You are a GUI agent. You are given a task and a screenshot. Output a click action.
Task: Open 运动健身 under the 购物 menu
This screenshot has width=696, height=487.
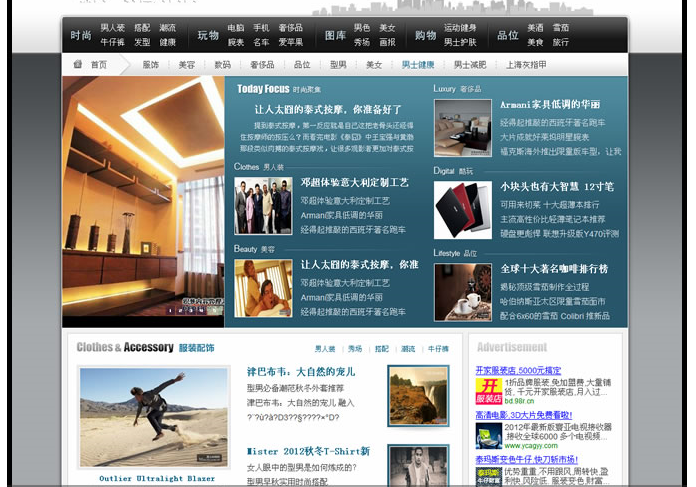click(460, 28)
